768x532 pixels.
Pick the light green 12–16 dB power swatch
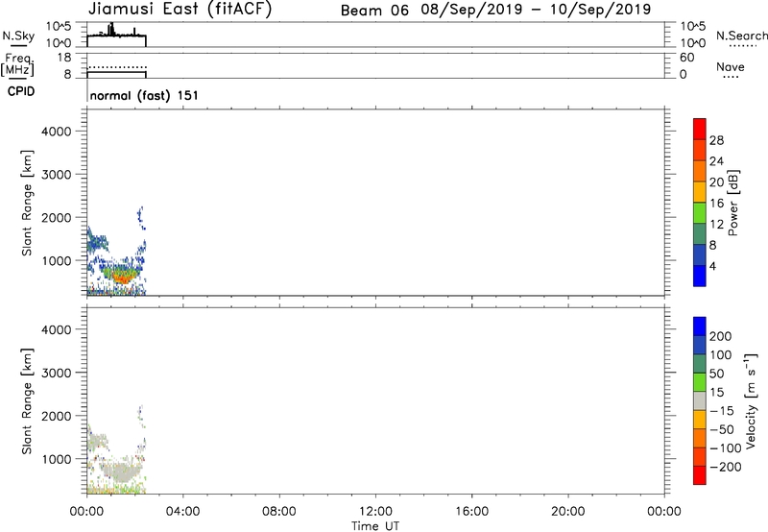point(700,213)
